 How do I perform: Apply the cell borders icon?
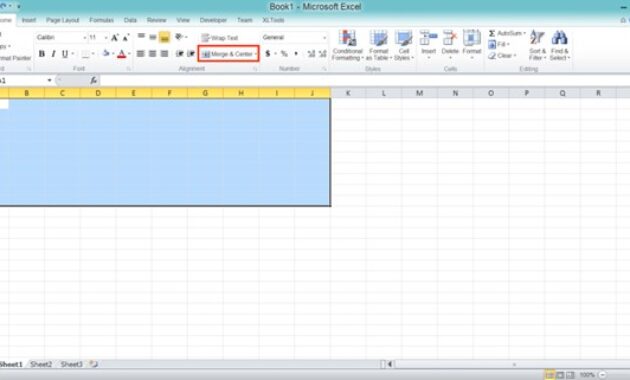click(x=85, y=54)
